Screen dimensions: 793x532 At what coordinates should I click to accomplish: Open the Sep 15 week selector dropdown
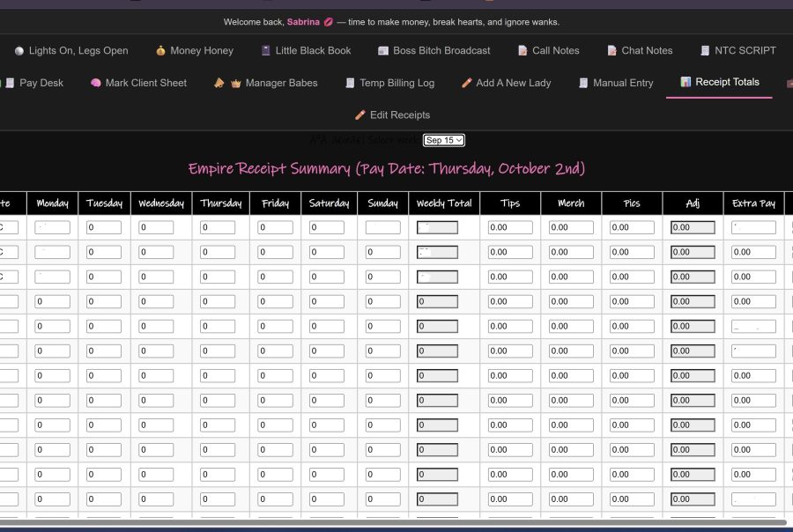click(x=443, y=140)
